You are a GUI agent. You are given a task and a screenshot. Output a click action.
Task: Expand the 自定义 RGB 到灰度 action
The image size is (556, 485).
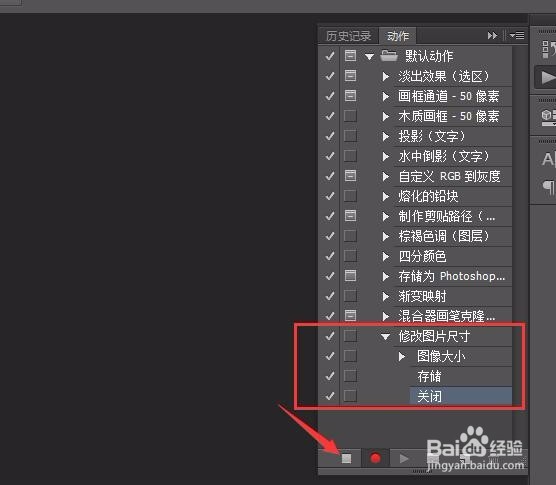pos(386,176)
